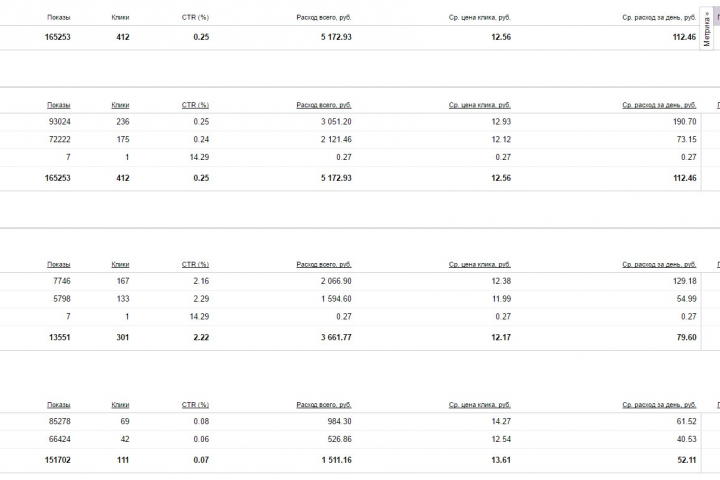The height and width of the screenshot is (480, 720).
Task: Sort by Расход всего above 2 066.90
Action: pos(324,265)
